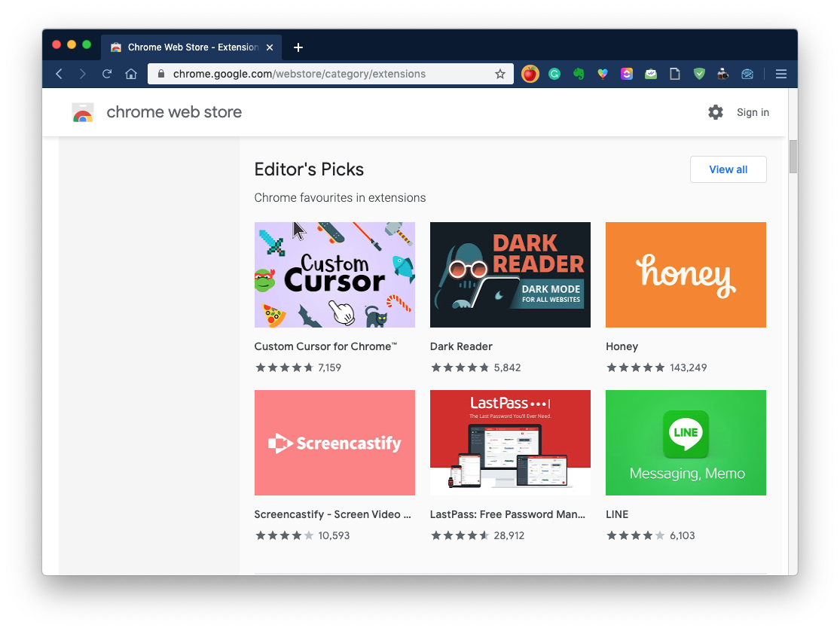The image size is (840, 631).
Task: Click the browser forward arrow
Action: 82,74
